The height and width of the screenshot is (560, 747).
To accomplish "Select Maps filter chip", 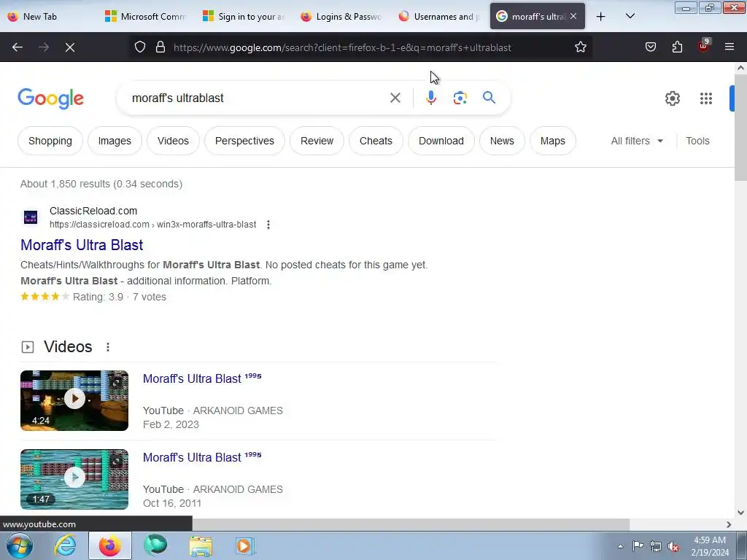I will [553, 141].
